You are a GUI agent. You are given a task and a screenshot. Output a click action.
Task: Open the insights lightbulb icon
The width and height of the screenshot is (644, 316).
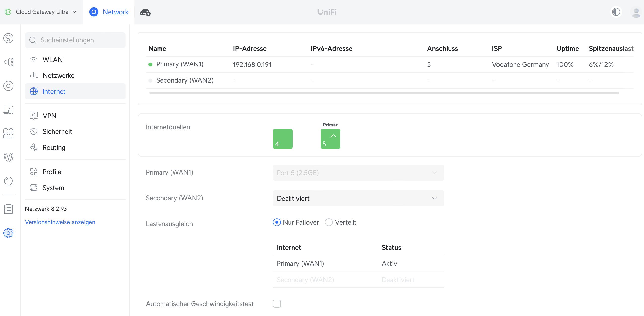tap(8, 181)
